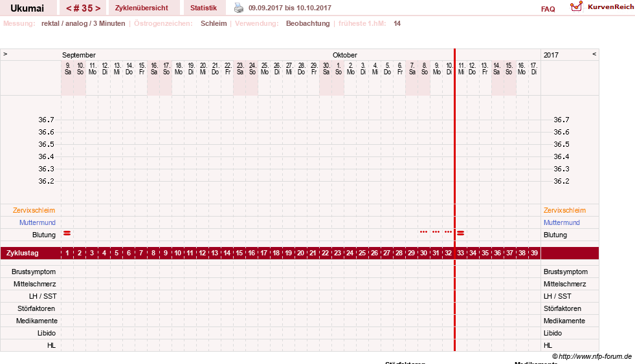Click the right 36.5 temperature label

[561, 144]
